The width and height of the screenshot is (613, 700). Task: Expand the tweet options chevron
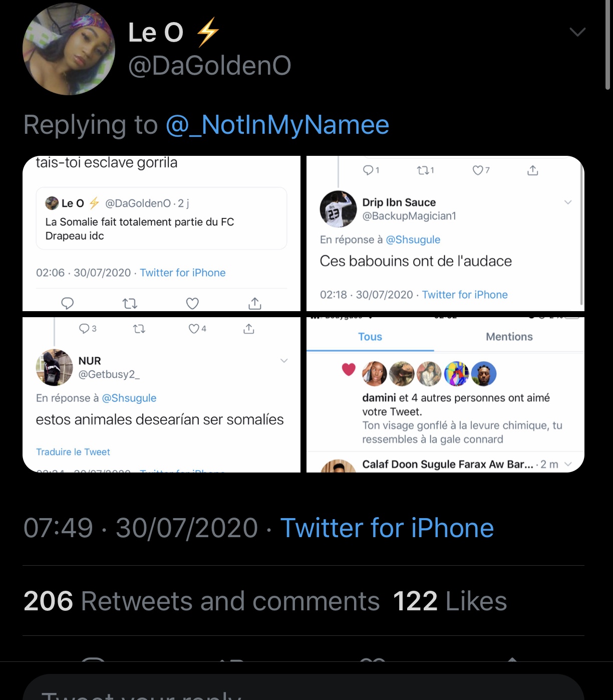point(577,33)
